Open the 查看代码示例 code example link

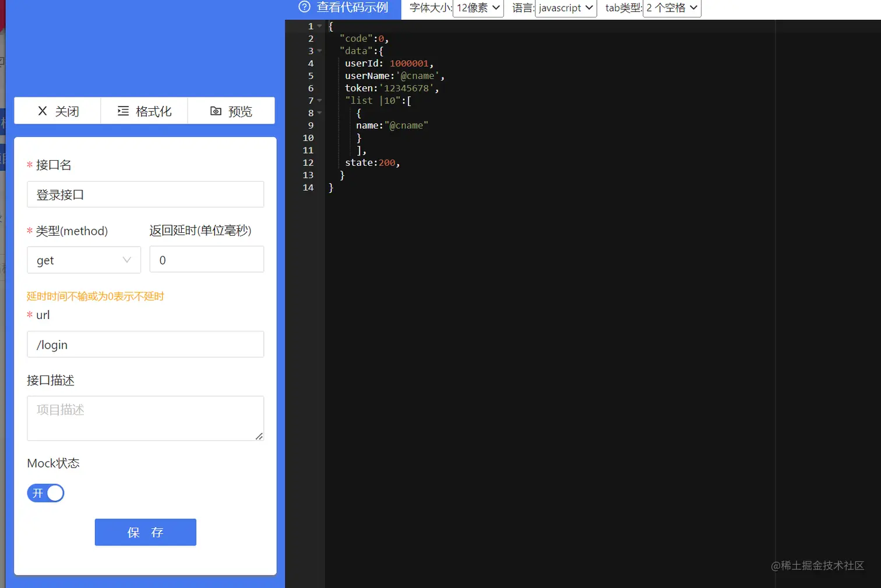click(352, 8)
